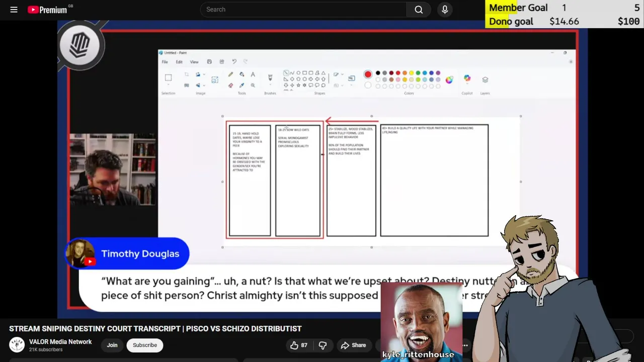Click the Timothy Douglas chat name banner
Image resolution: width=644 pixels, height=362 pixels.
tap(127, 253)
